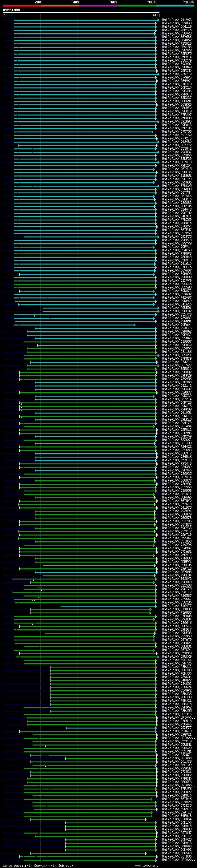Screen dimensions: 197x868
Task: Select hit label UniRef100_Q9XF76
Action: click(x=177, y=328)
